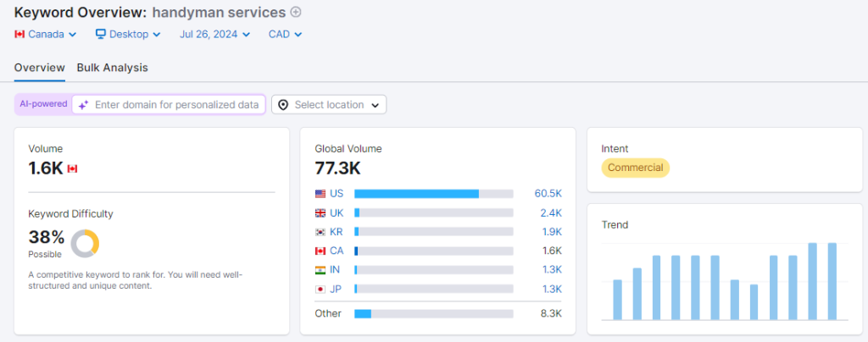Click the AI-powered badge
This screenshot has width=868, height=342.
coord(44,104)
